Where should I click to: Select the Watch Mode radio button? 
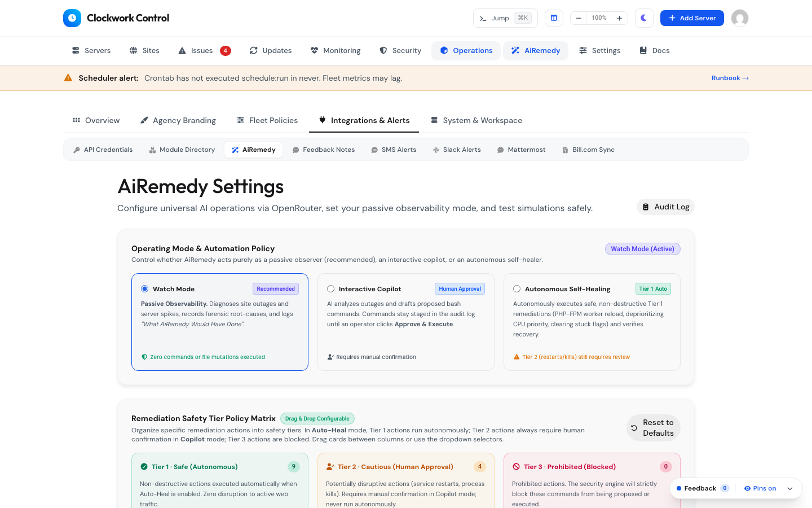[x=145, y=289]
